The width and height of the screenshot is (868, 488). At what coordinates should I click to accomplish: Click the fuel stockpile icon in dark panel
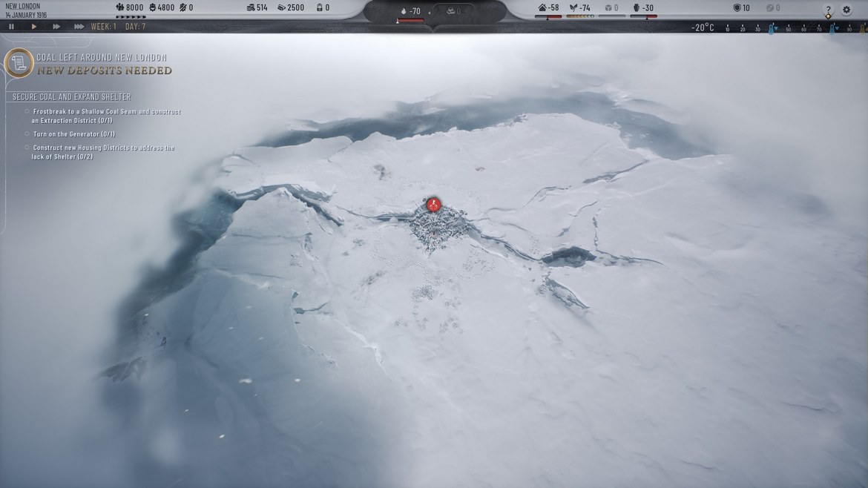click(x=450, y=10)
